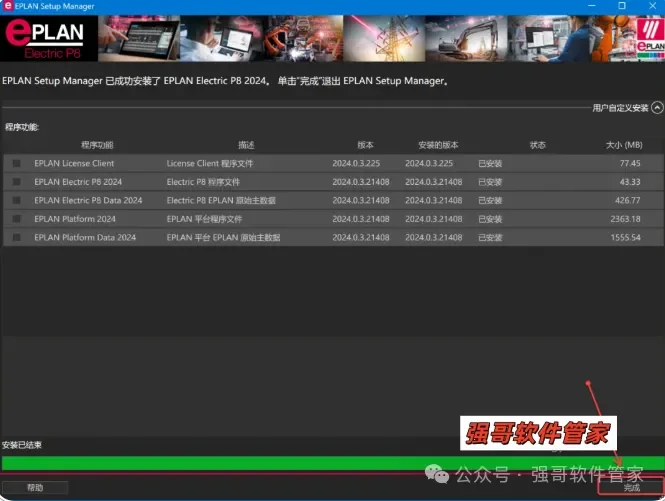Toggle the EPLAN Platform Data 2024 checkbox
The height and width of the screenshot is (501, 665).
click(17, 238)
